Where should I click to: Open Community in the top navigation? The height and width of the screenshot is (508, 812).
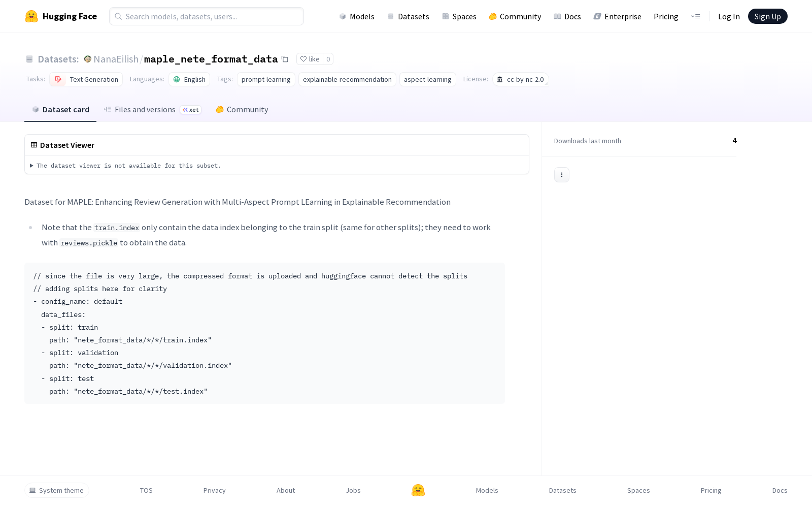click(x=515, y=16)
